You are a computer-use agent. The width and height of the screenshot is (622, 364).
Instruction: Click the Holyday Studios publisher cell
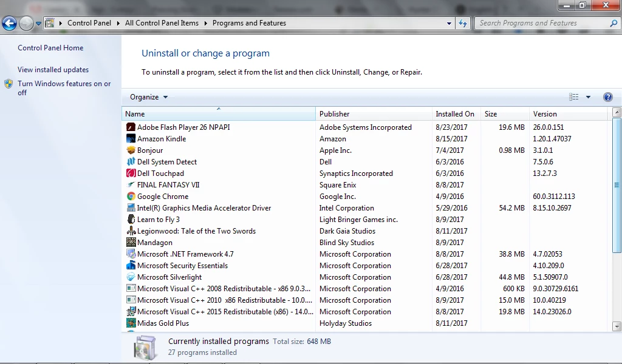(x=346, y=323)
